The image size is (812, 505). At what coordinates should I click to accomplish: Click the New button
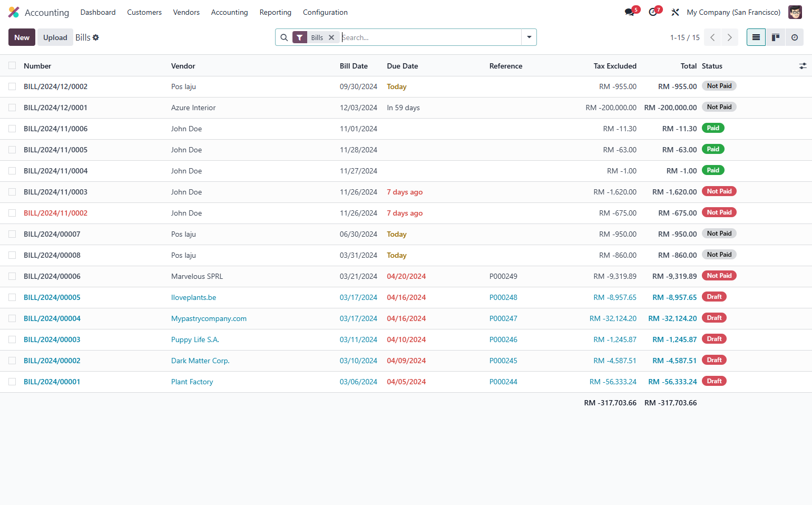(22, 37)
